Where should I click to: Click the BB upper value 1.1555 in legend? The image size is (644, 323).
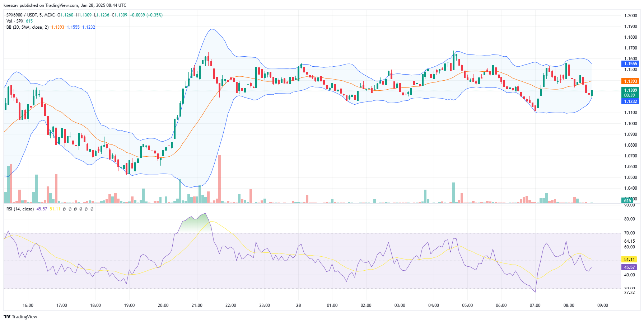coord(73,27)
